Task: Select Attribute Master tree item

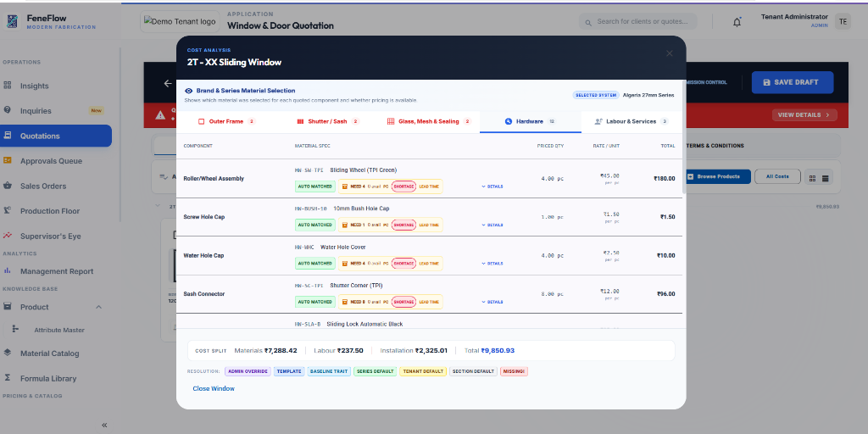Action: point(58,330)
